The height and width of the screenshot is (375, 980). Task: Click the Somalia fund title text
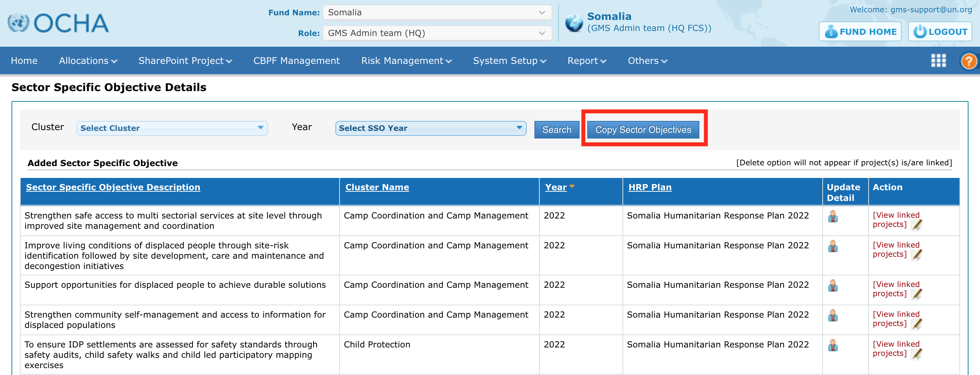(x=609, y=16)
